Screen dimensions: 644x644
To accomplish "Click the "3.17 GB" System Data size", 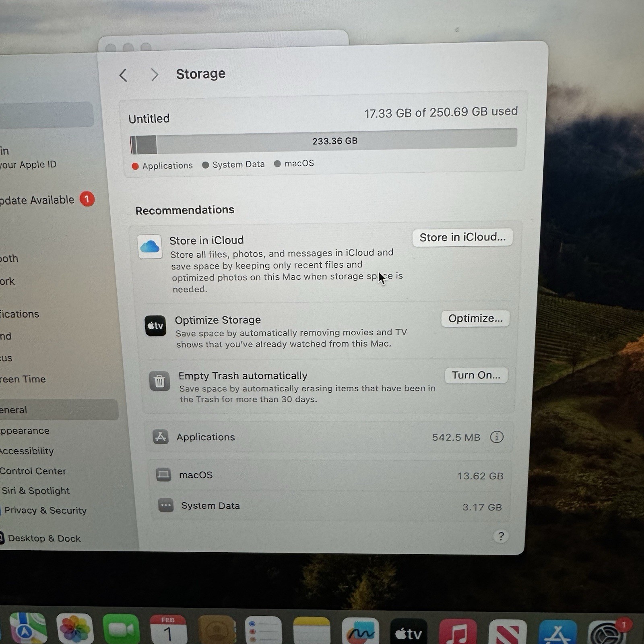I will tap(482, 507).
